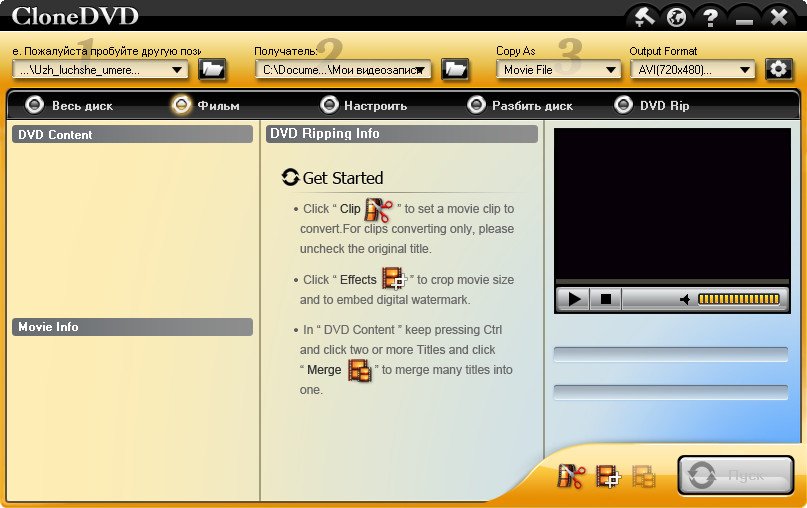Click the globe language icon
The height and width of the screenshot is (508, 807).
pyautogui.click(x=676, y=17)
